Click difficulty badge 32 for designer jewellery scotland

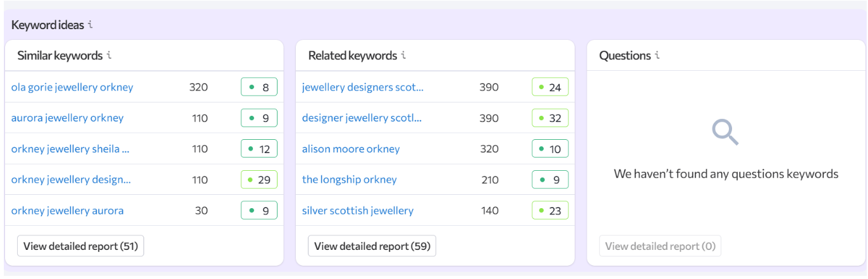coord(550,118)
